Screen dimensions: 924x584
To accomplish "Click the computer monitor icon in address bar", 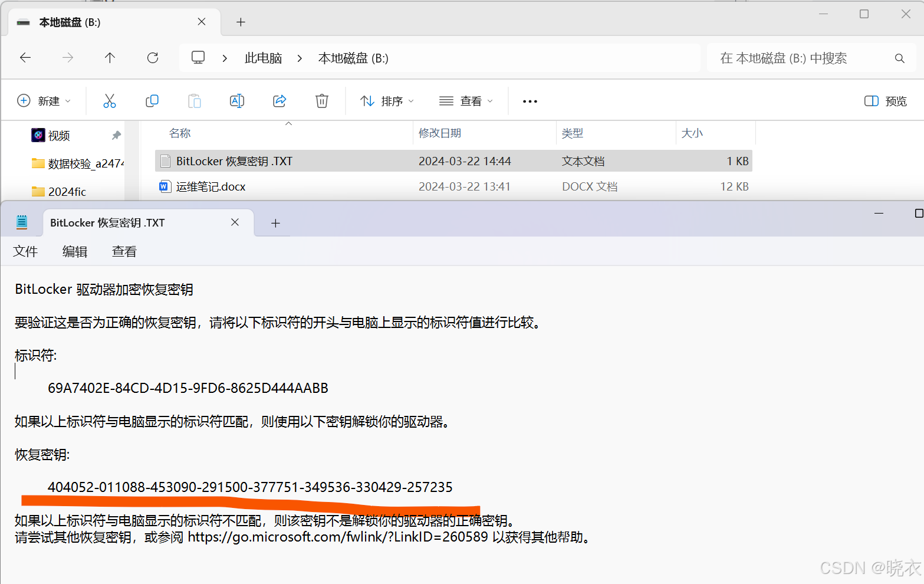I will coord(198,58).
